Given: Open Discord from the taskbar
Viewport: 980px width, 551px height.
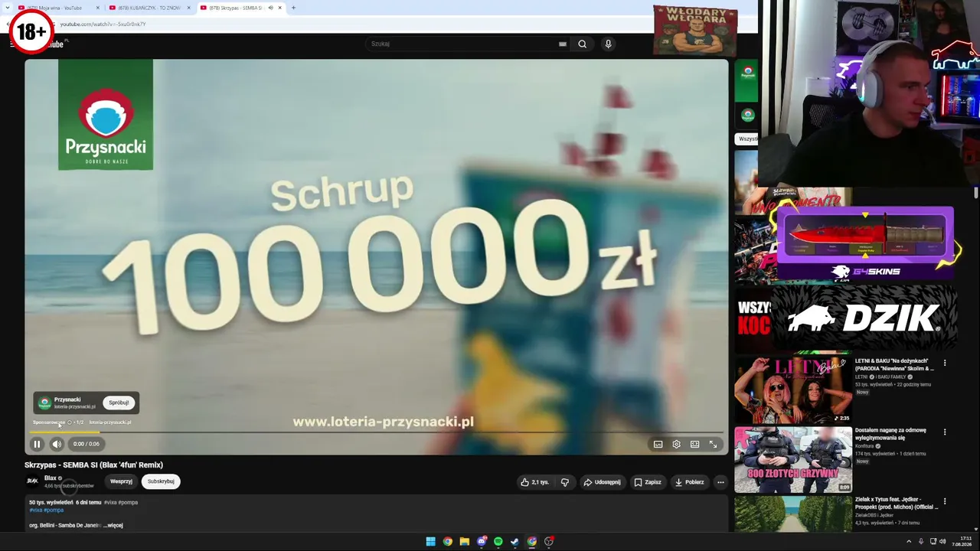Looking at the screenshot, I should (x=482, y=542).
